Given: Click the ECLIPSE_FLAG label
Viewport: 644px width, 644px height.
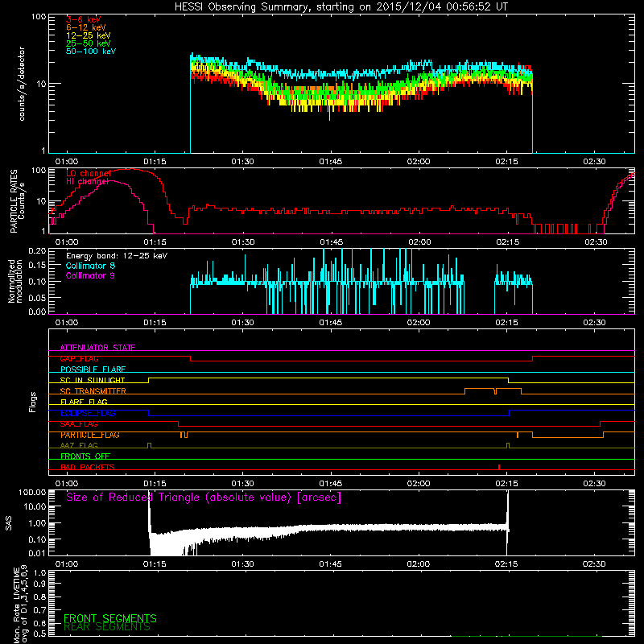Looking at the screenshot, I should [88, 413].
